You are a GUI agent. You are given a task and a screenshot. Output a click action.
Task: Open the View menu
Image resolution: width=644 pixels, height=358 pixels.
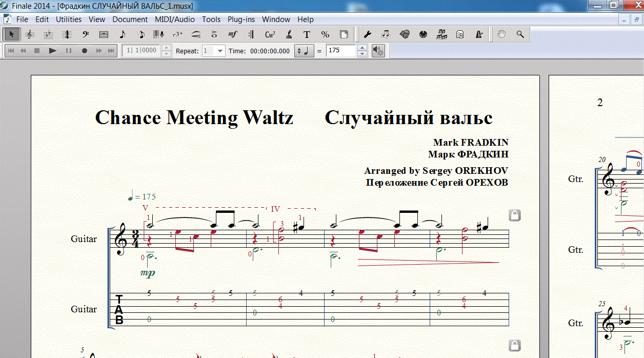(x=97, y=19)
